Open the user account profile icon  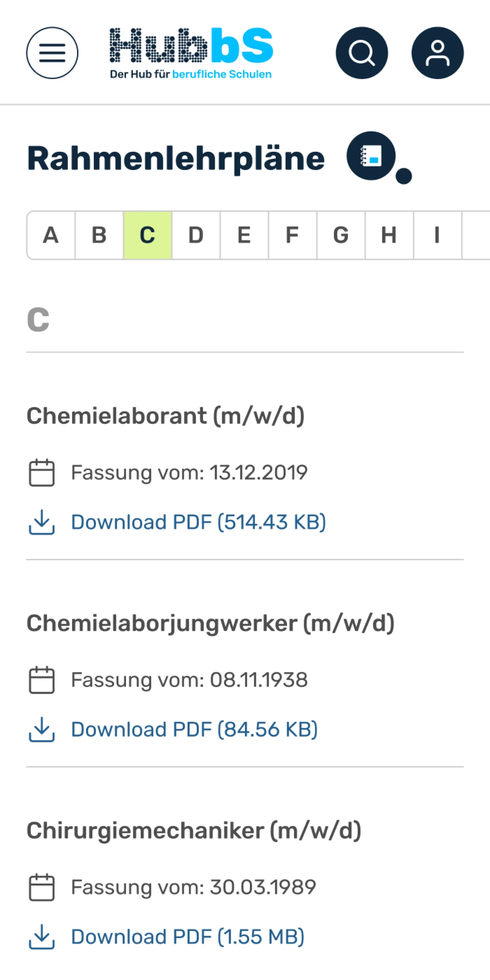438,53
